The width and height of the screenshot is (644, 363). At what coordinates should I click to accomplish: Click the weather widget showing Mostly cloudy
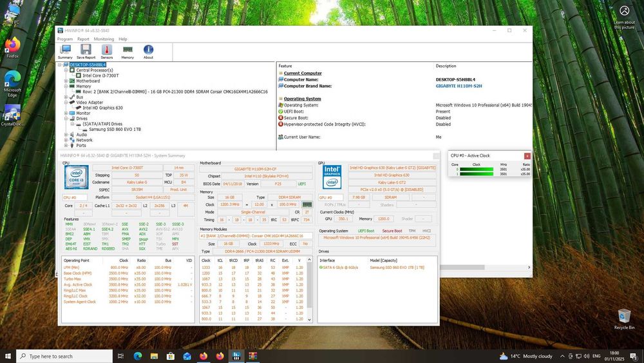point(526,356)
